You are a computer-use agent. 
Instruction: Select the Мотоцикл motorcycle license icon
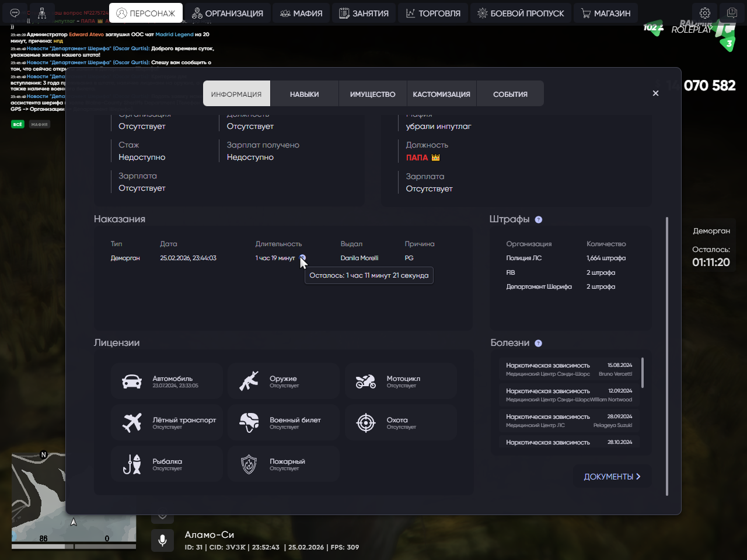point(366,381)
